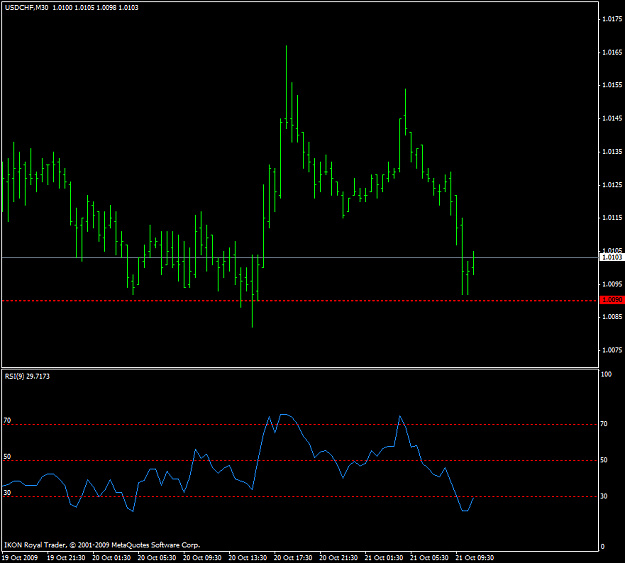Select the 20 Oct 17:30 time label
This screenshot has height=563, width=625.
click(x=293, y=557)
